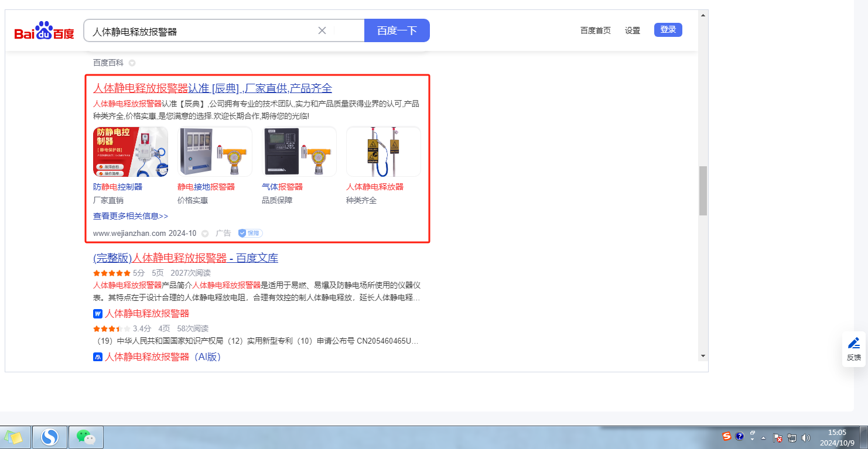Click the blue AI document icon
868x449 pixels.
coord(98,357)
